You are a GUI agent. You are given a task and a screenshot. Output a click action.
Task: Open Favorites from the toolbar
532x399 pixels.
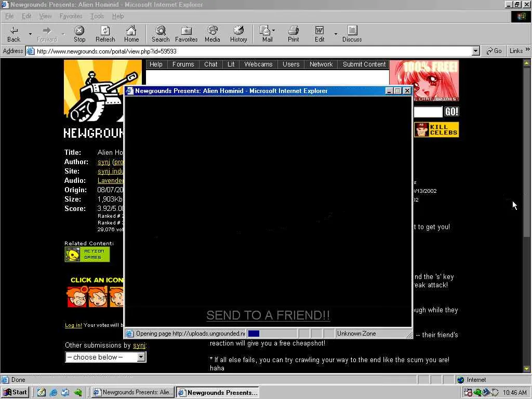coord(187,34)
